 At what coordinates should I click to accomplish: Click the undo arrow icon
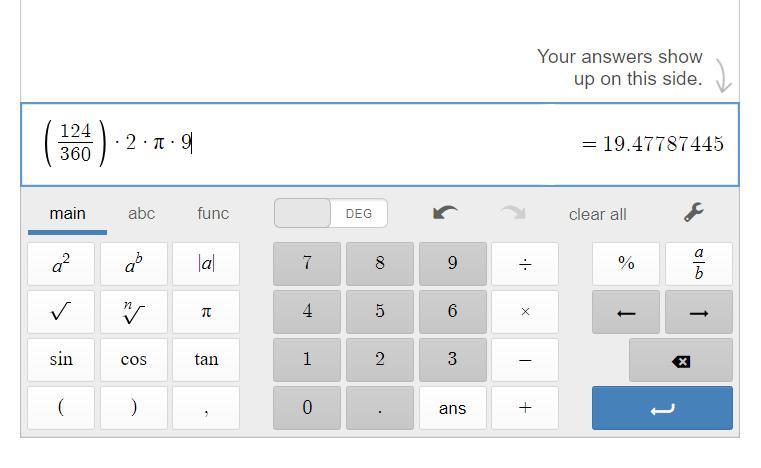(x=445, y=213)
